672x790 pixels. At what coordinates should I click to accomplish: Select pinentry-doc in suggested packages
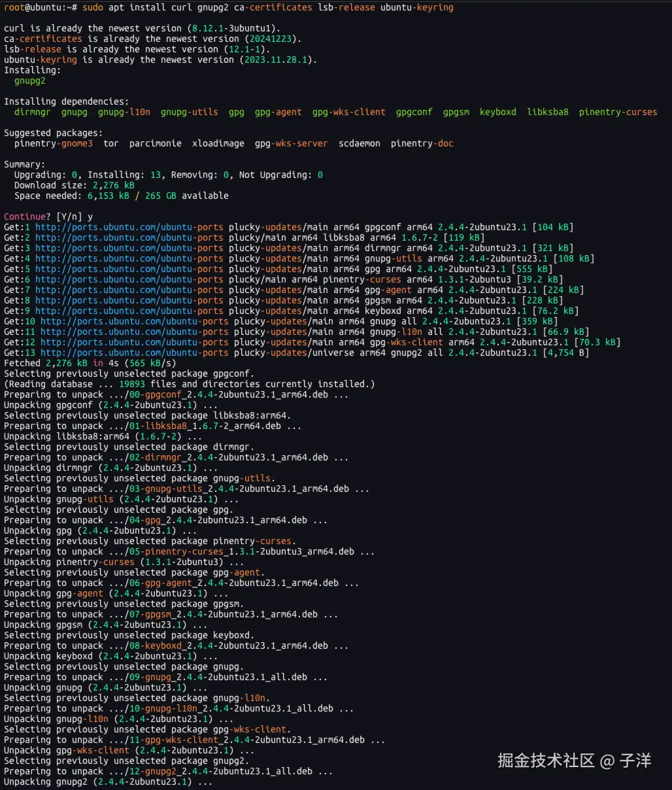(422, 144)
